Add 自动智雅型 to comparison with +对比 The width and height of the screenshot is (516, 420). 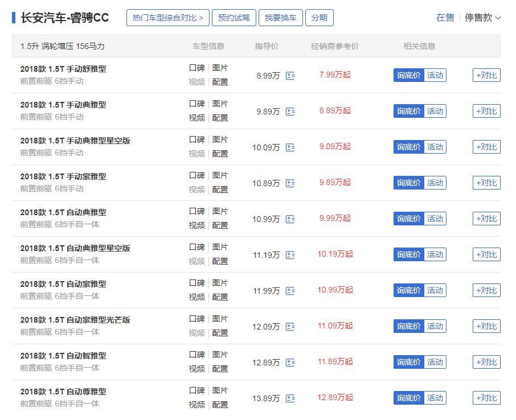point(486,362)
